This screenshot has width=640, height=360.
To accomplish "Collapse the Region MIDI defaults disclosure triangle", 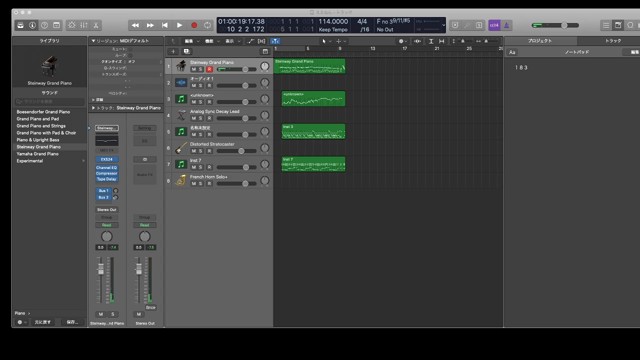I will [x=93, y=41].
